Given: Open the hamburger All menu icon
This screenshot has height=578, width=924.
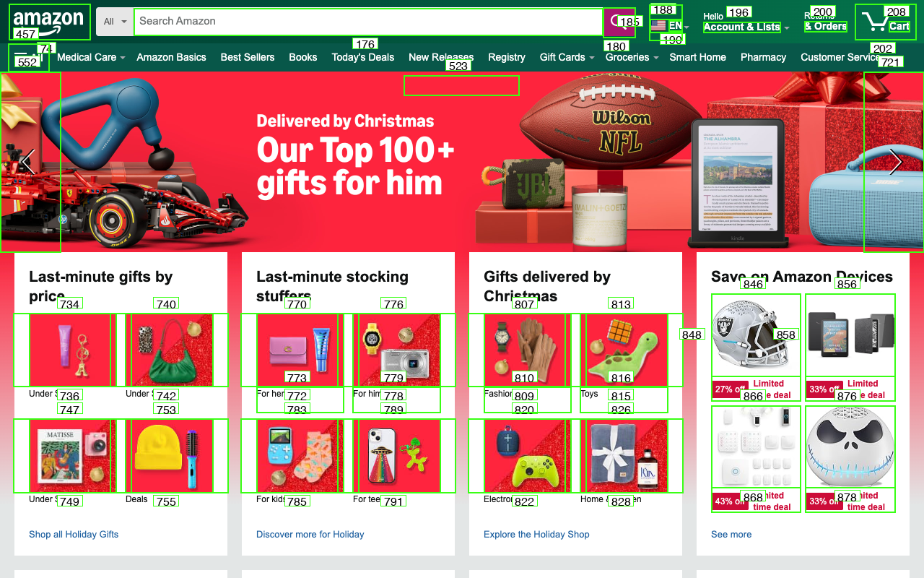Looking at the screenshot, I should point(29,58).
